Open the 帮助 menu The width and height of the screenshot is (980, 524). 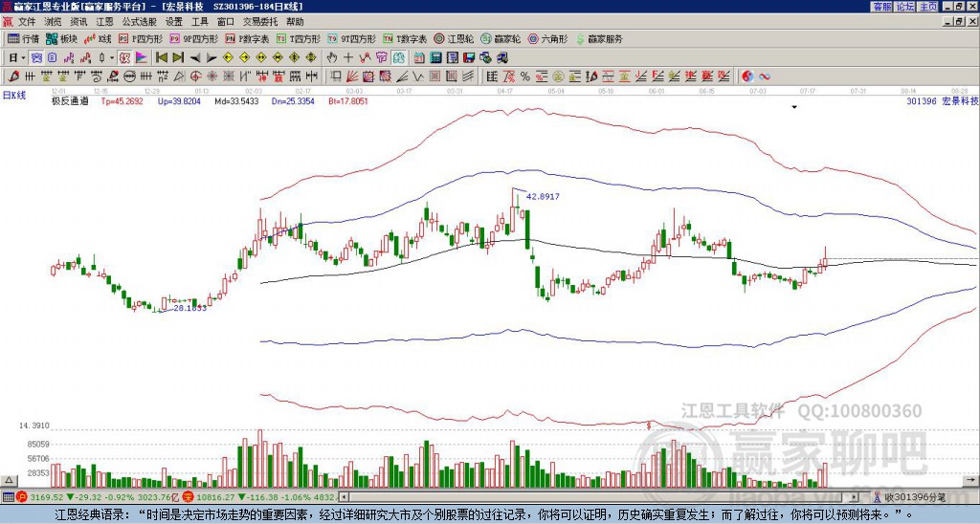(295, 22)
